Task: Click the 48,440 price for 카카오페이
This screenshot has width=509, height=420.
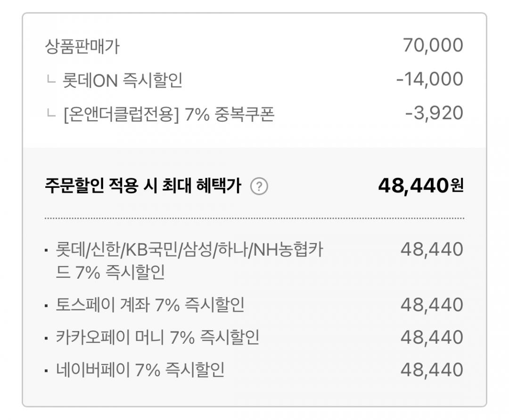Action: [x=432, y=338]
